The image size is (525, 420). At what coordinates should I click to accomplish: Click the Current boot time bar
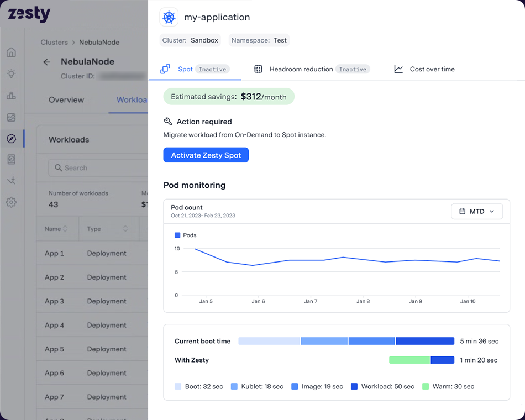click(x=346, y=341)
